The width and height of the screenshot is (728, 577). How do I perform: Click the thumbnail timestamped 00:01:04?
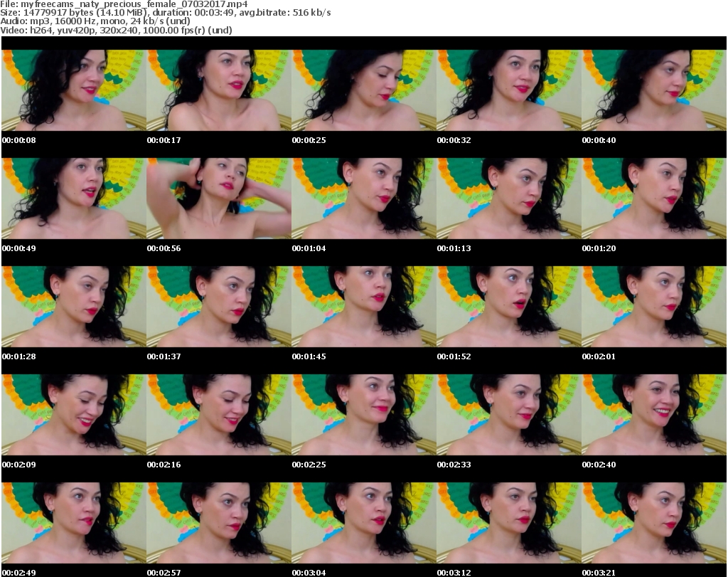tap(364, 198)
